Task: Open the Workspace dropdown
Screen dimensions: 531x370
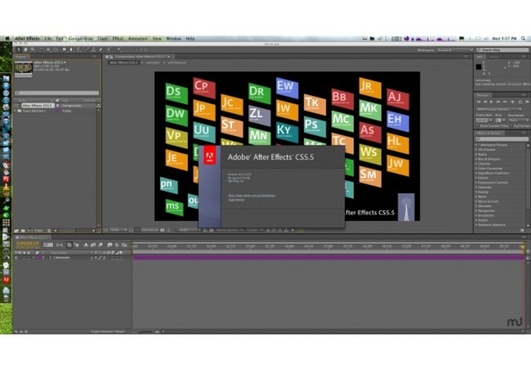Action: [x=455, y=50]
